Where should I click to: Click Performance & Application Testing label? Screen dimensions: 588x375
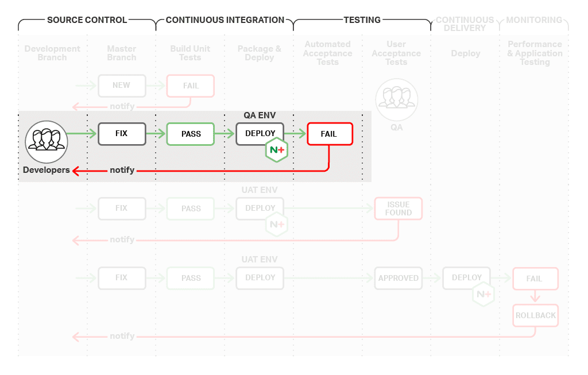coord(535,53)
